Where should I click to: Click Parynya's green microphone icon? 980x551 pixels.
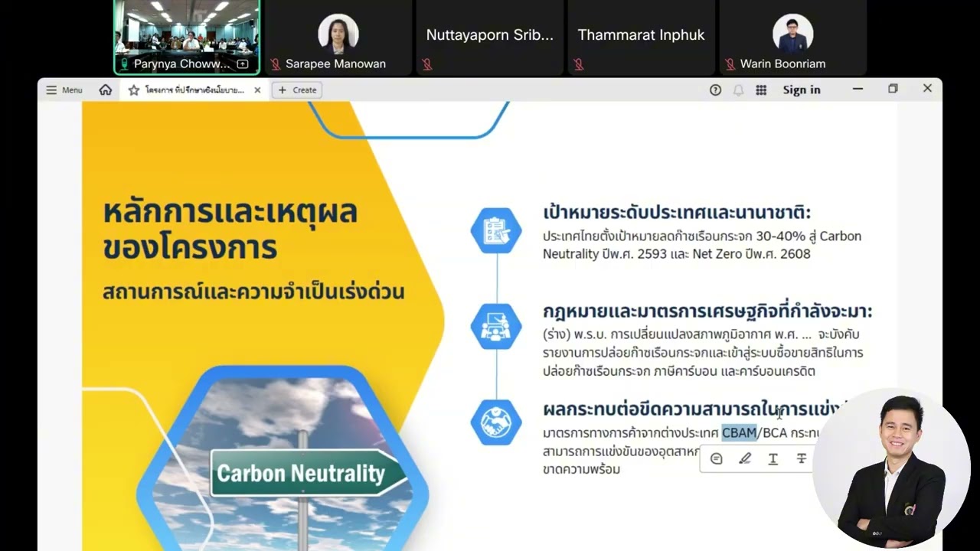[124, 64]
